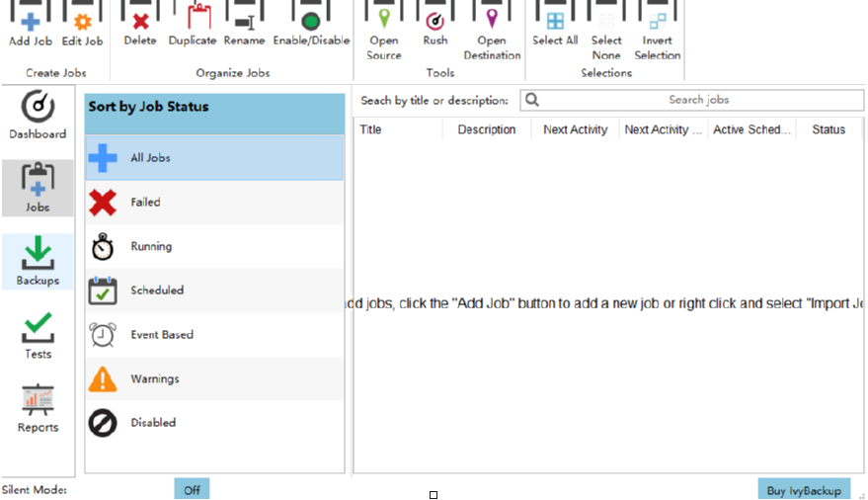Image resolution: width=868 pixels, height=500 pixels.
Task: Filter jobs by Event Based status
Action: (214, 334)
